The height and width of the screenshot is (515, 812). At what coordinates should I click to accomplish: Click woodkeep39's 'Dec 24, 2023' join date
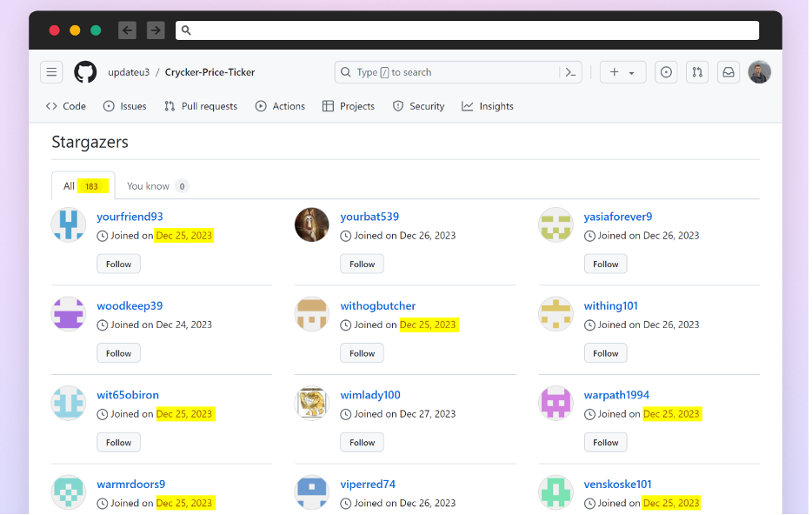[183, 324]
